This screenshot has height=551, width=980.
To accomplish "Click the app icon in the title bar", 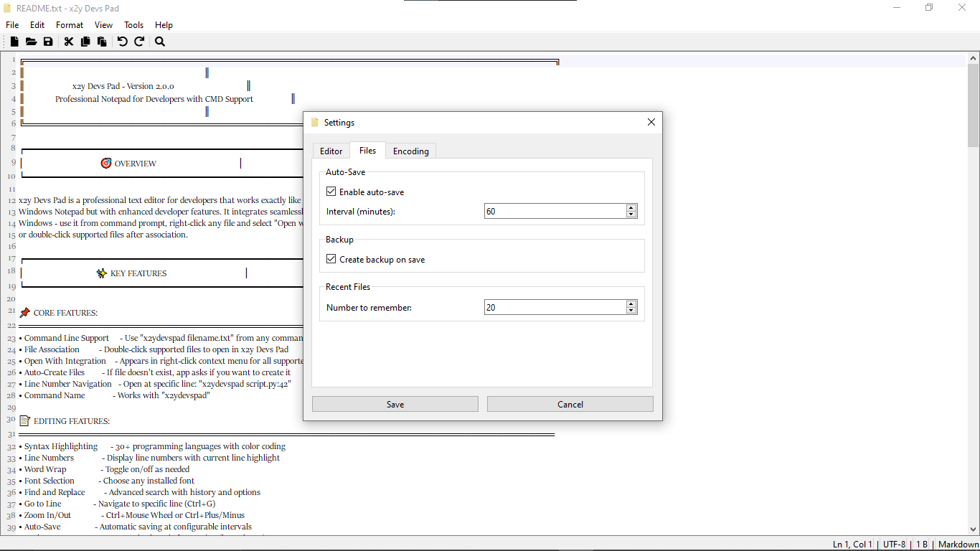I will [x=8, y=8].
